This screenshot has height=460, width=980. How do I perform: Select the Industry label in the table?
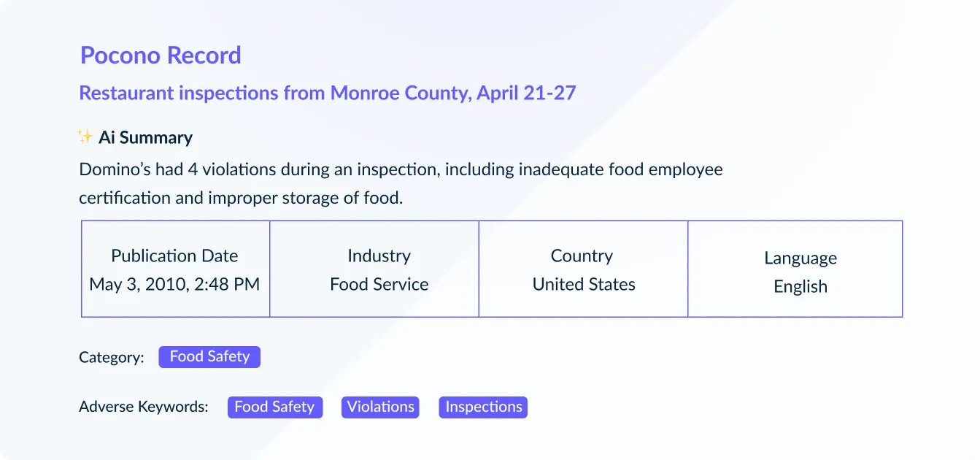point(379,256)
